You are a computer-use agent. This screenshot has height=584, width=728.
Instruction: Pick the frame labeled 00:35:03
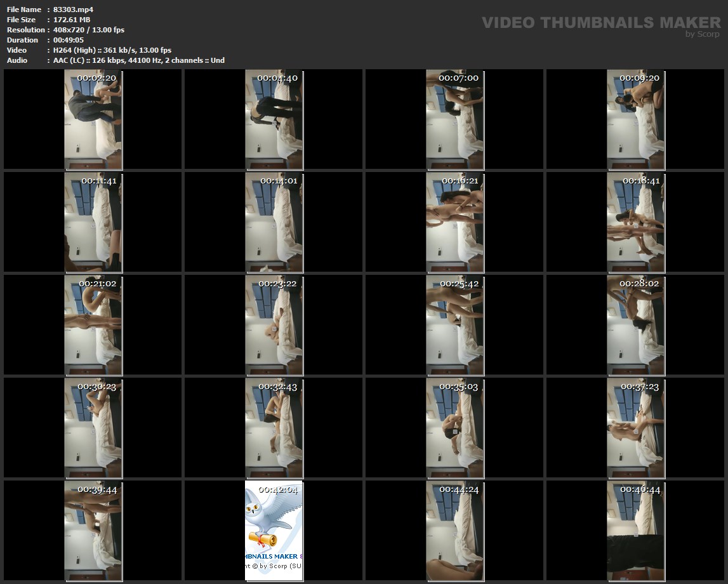pos(454,428)
